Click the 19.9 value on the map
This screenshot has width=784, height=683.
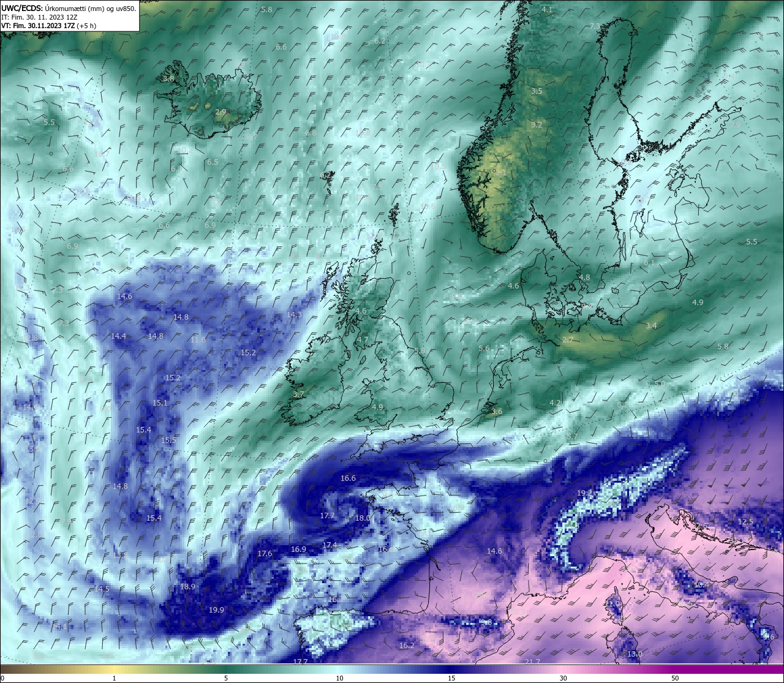[216, 609]
